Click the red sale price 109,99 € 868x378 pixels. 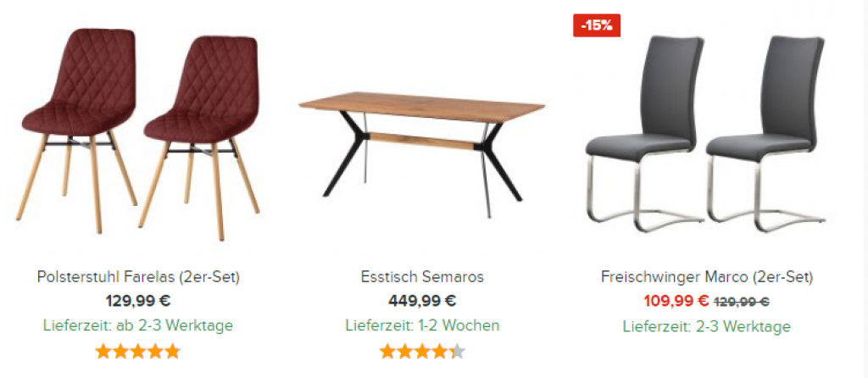[x=676, y=302]
